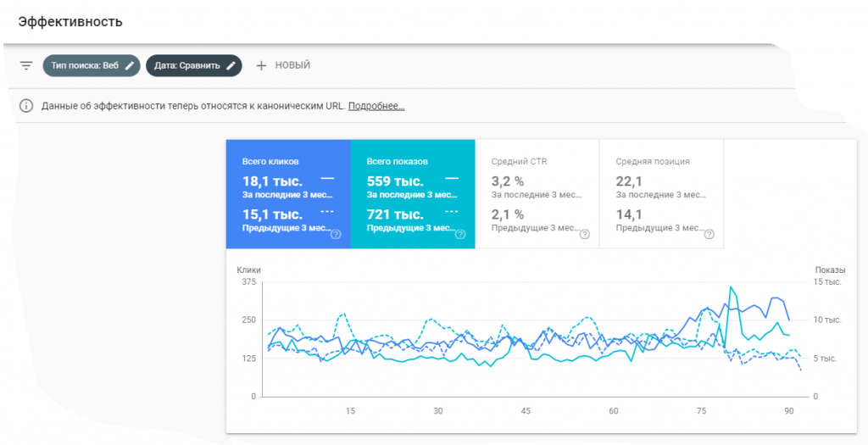Open help icon in Средний CTR card
This screenshot has height=445, width=868.
coord(585,235)
